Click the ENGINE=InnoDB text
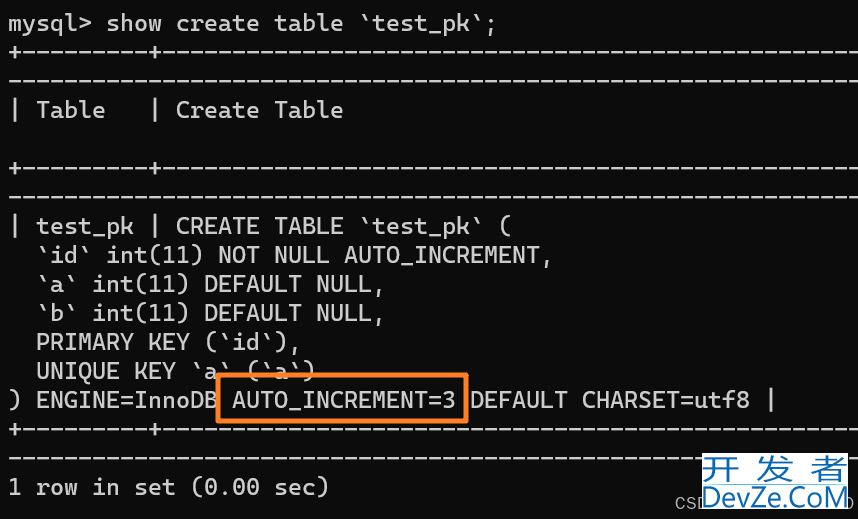Screen dimensions: 858x519 coord(125,400)
